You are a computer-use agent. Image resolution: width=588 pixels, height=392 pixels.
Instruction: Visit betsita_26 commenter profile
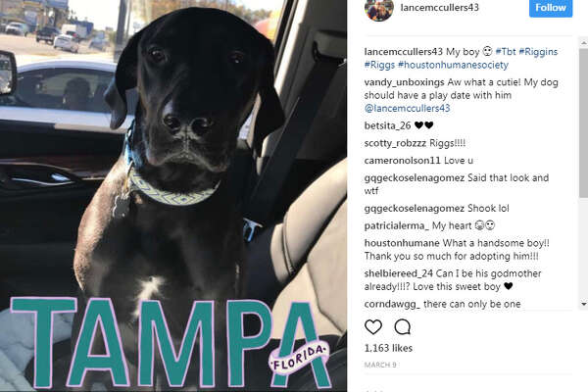tap(387, 125)
